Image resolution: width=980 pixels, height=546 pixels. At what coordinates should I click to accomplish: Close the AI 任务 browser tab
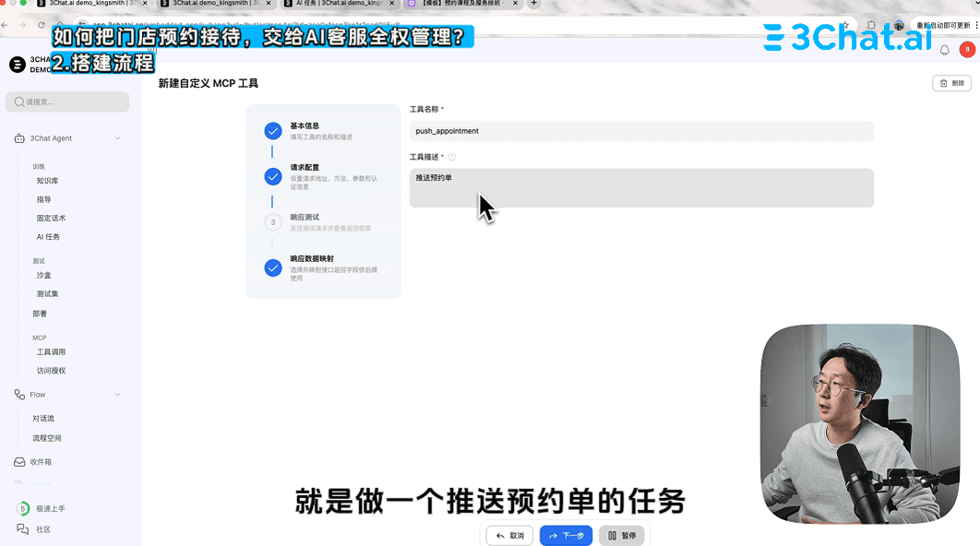[392, 3]
